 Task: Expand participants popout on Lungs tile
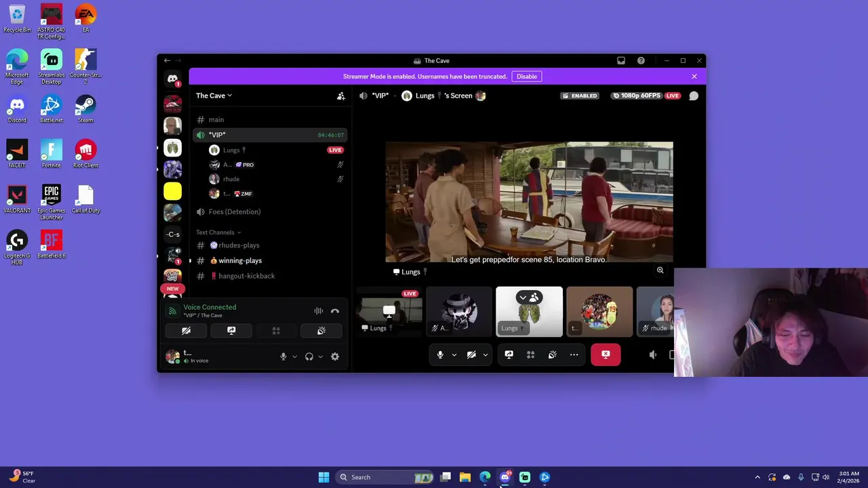tap(529, 298)
